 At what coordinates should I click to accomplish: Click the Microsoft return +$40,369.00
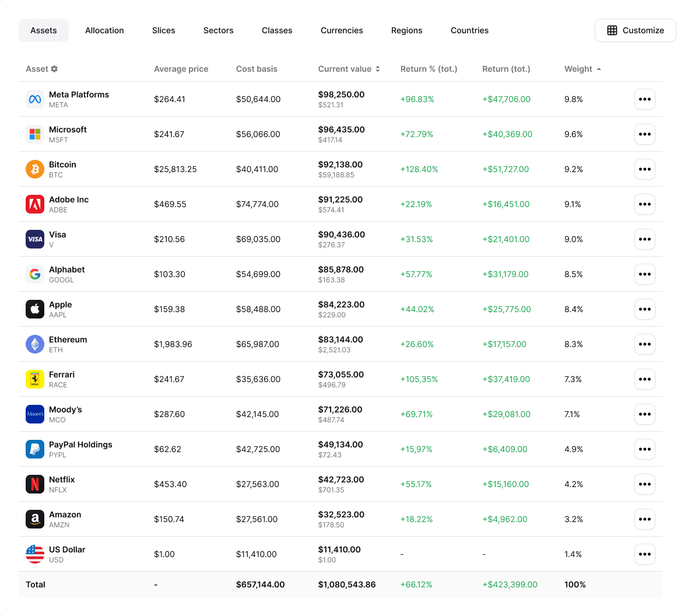click(507, 134)
